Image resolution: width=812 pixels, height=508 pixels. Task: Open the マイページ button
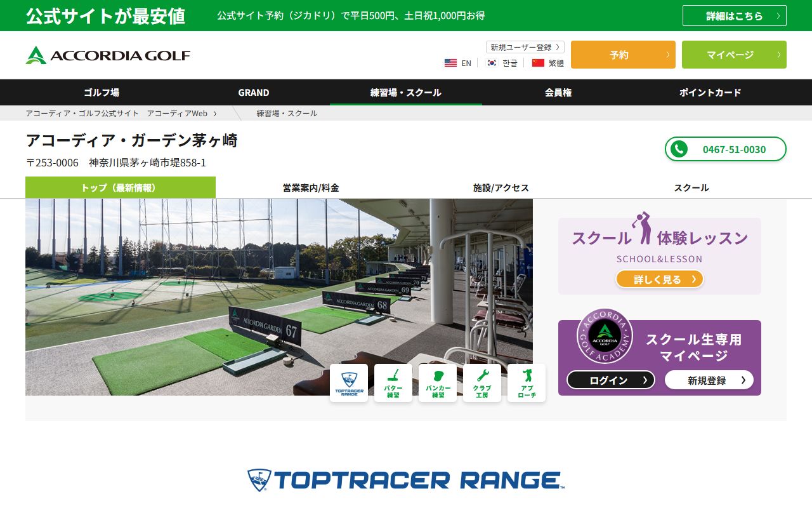[734, 55]
